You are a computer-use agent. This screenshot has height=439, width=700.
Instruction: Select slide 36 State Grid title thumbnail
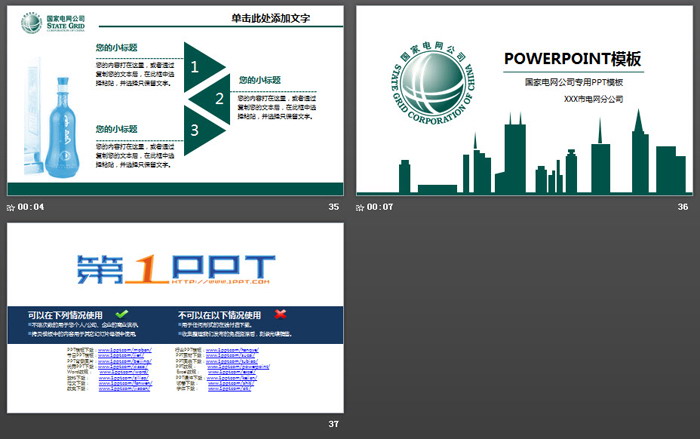525,100
